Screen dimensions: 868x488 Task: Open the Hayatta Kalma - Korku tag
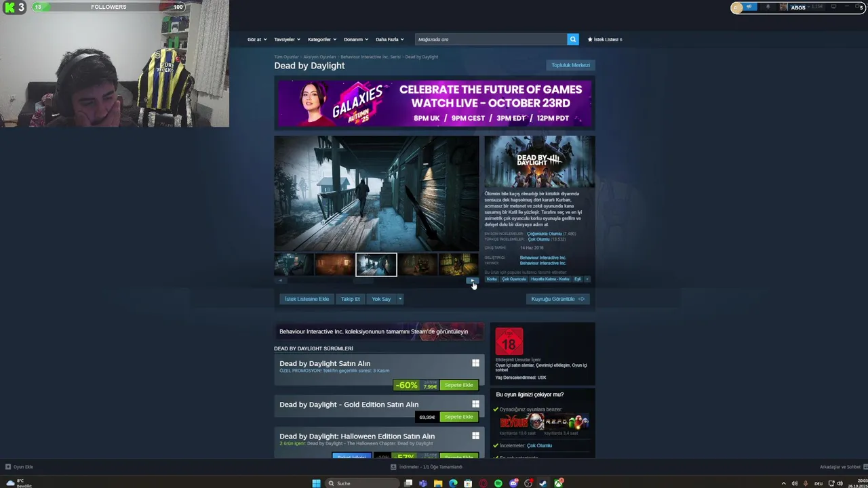point(550,279)
